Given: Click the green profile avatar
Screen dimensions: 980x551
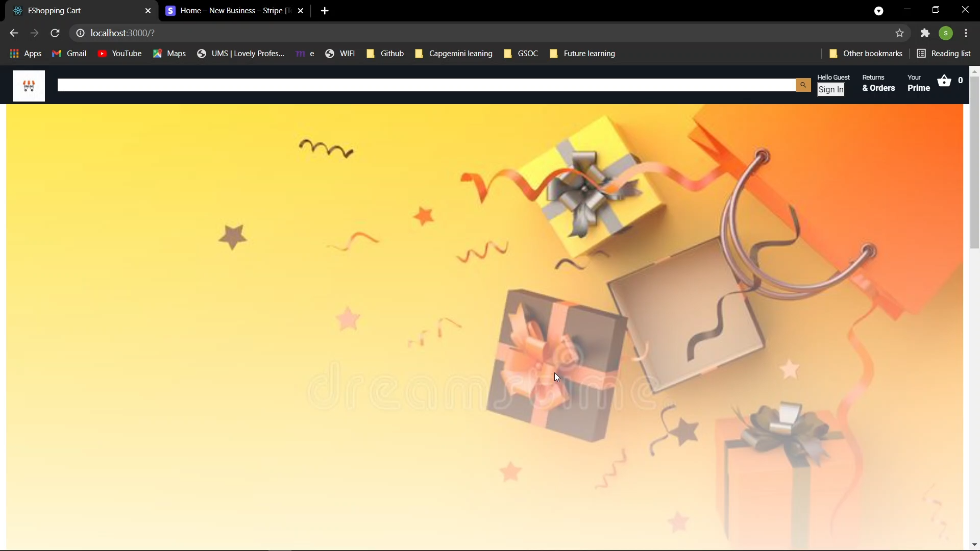Looking at the screenshot, I should pos(946,33).
